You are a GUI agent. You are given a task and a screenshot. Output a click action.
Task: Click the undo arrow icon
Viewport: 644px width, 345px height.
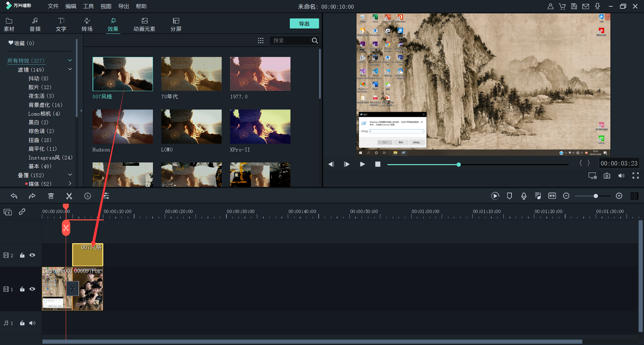[14, 196]
